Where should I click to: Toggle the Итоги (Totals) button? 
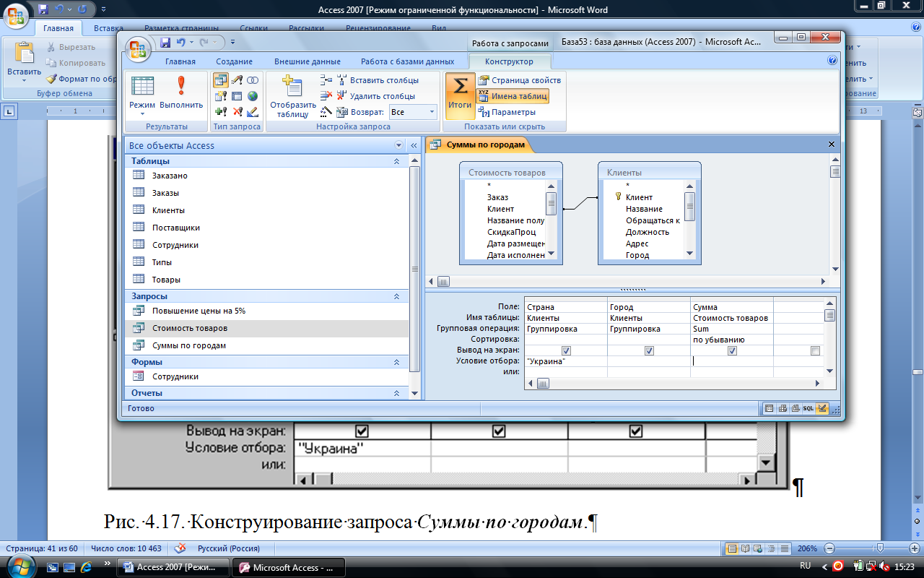coord(459,95)
